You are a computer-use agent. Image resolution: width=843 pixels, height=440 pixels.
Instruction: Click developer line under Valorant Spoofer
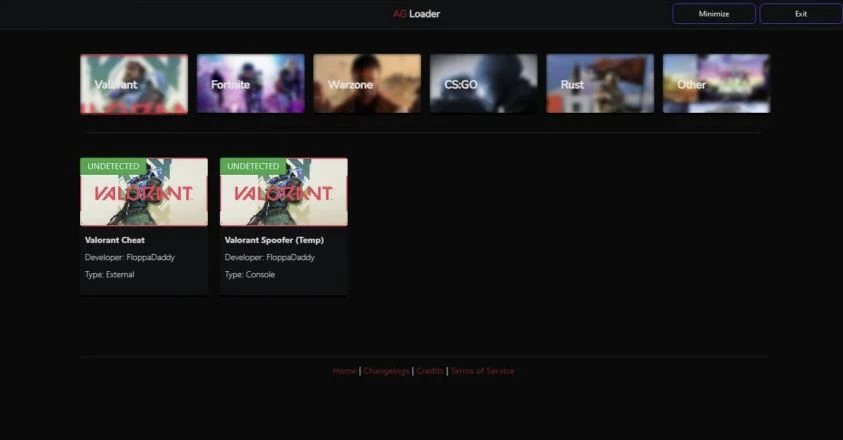[269, 257]
